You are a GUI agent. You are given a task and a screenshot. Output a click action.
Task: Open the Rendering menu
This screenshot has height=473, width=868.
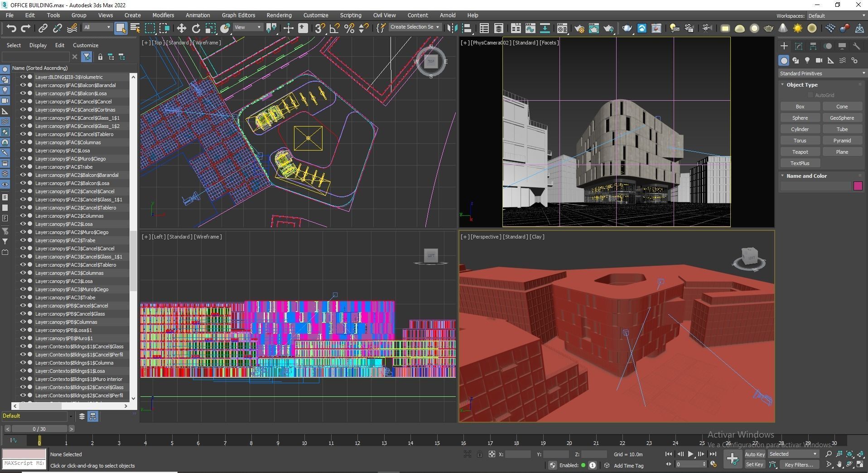point(279,15)
